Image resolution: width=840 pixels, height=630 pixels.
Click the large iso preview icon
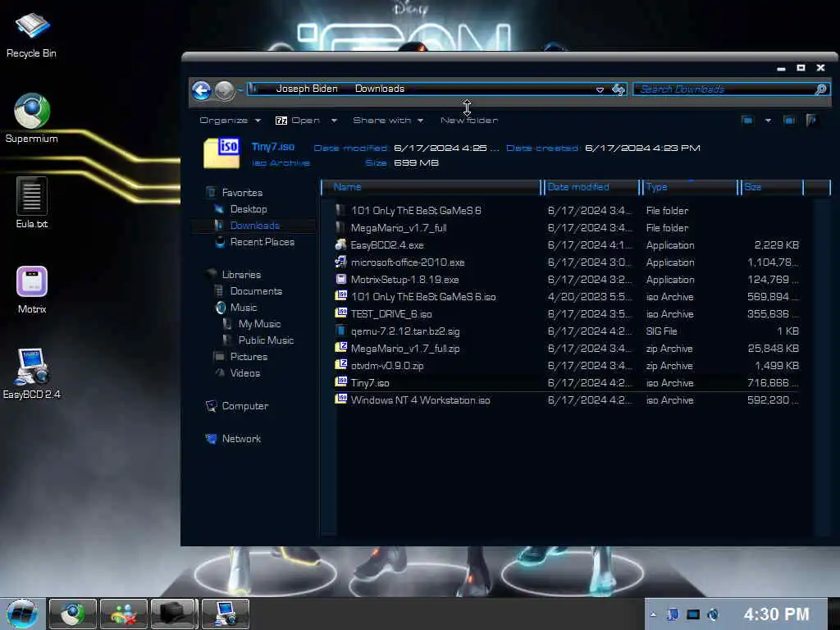coord(221,153)
